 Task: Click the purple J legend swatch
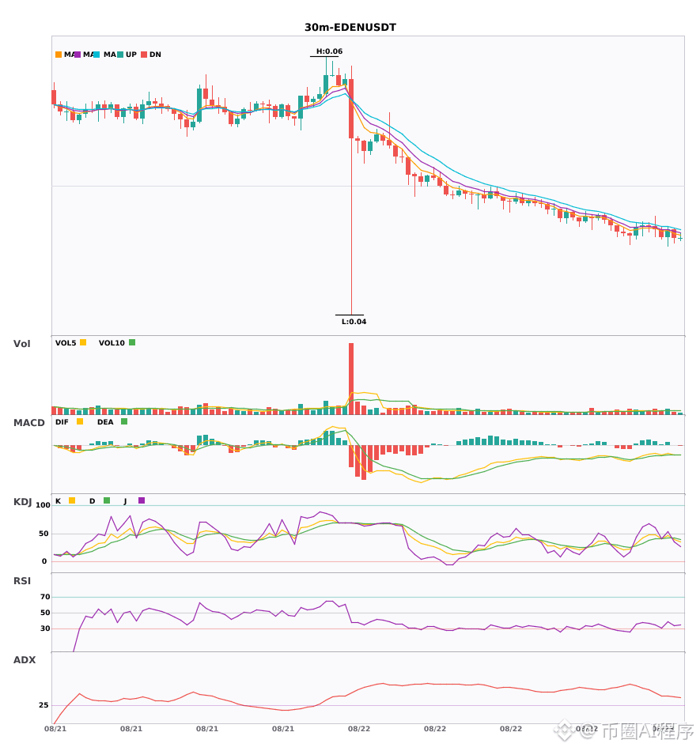pos(142,500)
